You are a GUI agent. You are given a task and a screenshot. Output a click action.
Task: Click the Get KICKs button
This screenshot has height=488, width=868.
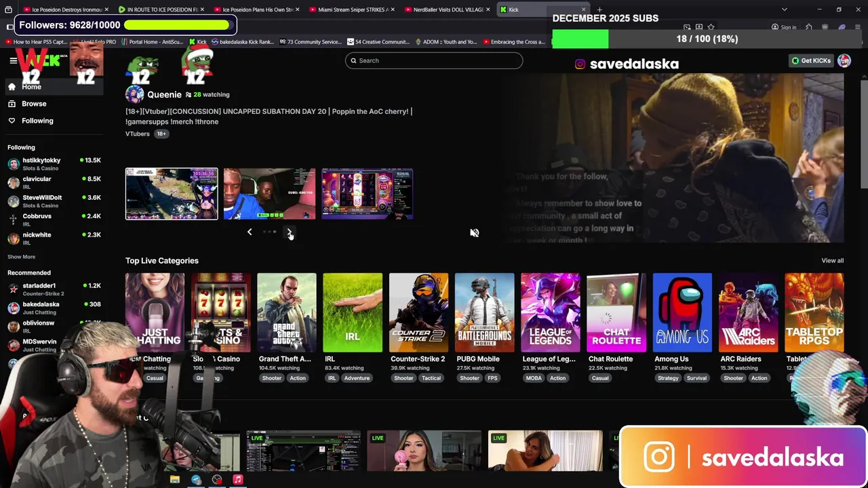point(811,60)
